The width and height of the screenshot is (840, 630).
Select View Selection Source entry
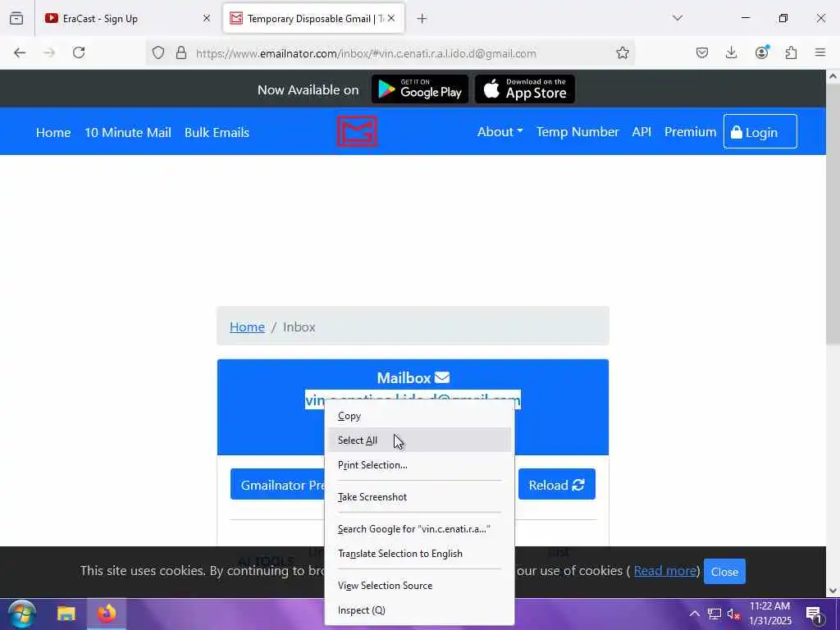click(x=419, y=586)
